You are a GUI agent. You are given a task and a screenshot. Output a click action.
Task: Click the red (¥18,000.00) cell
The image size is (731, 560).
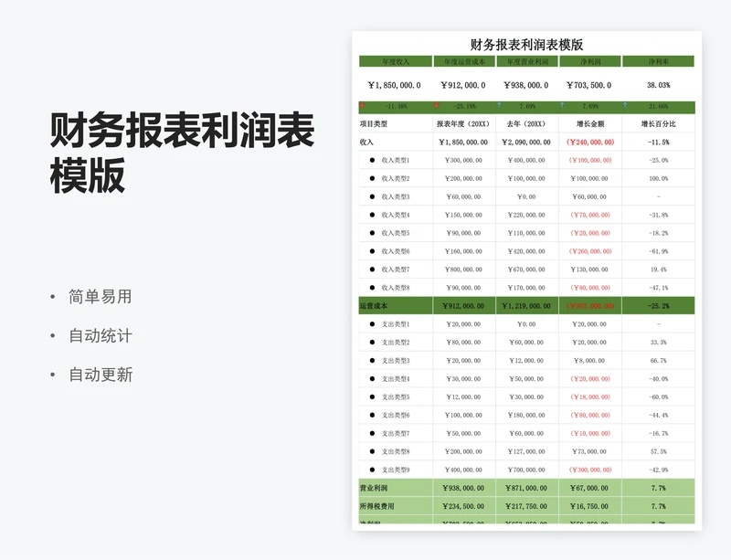[589, 396]
